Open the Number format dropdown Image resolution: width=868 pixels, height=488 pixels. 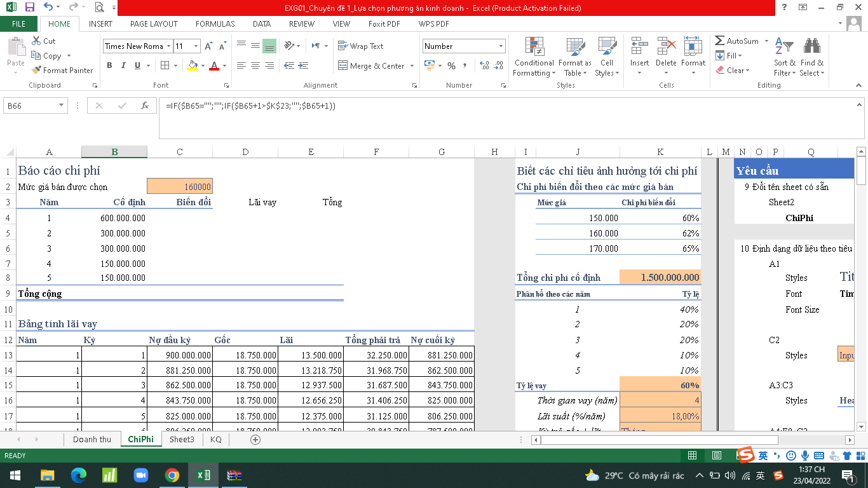[x=501, y=46]
